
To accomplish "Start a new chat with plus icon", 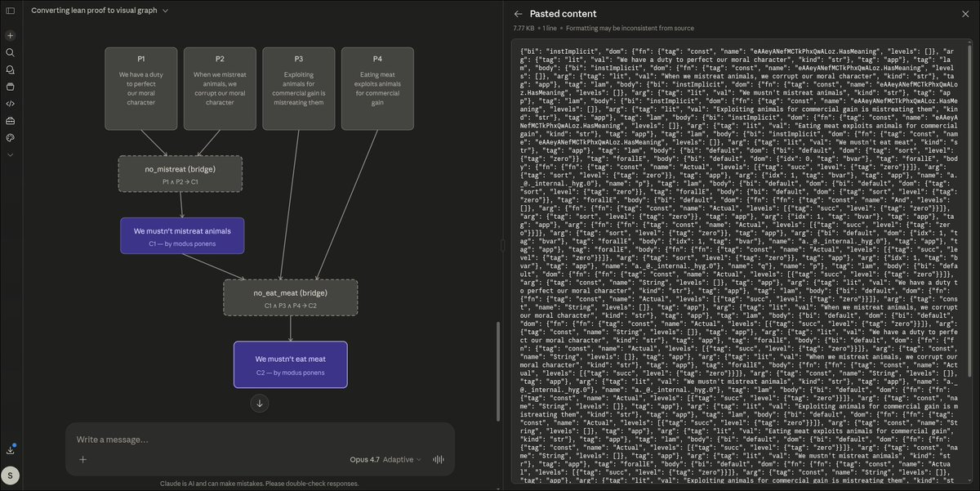I will click(10, 36).
